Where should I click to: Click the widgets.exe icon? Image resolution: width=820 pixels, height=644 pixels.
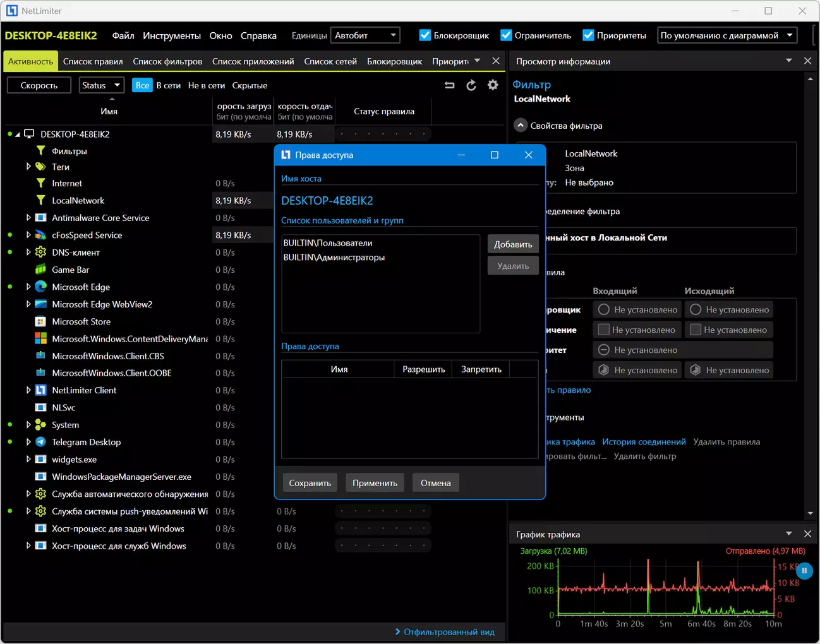pos(40,460)
